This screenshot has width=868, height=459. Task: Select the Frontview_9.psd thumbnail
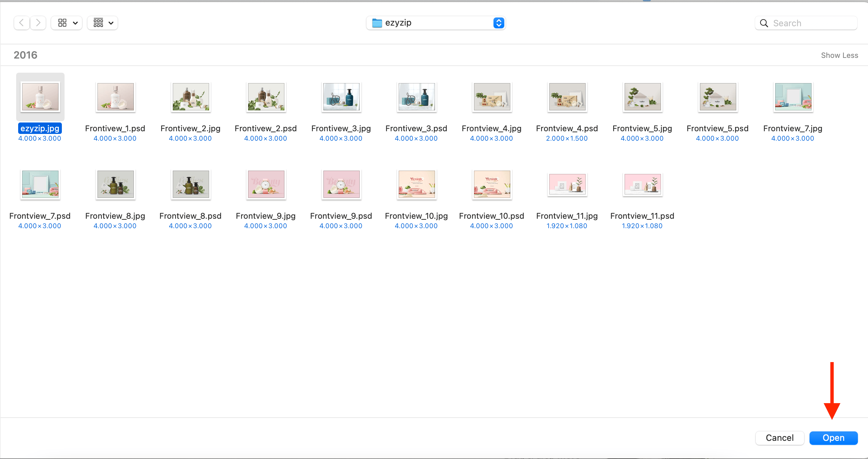tap(341, 184)
